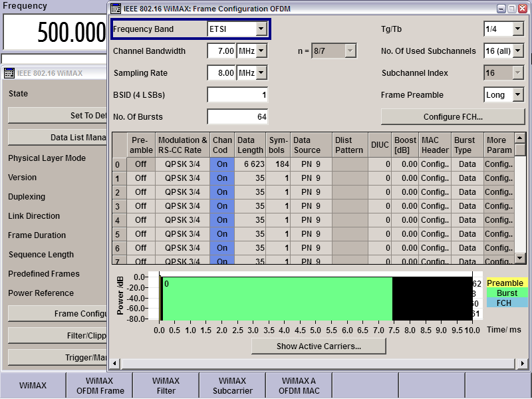Screen dimensions: 532x399
Task: Select the WiMAX OFDM Frame tab
Action: (100, 386)
